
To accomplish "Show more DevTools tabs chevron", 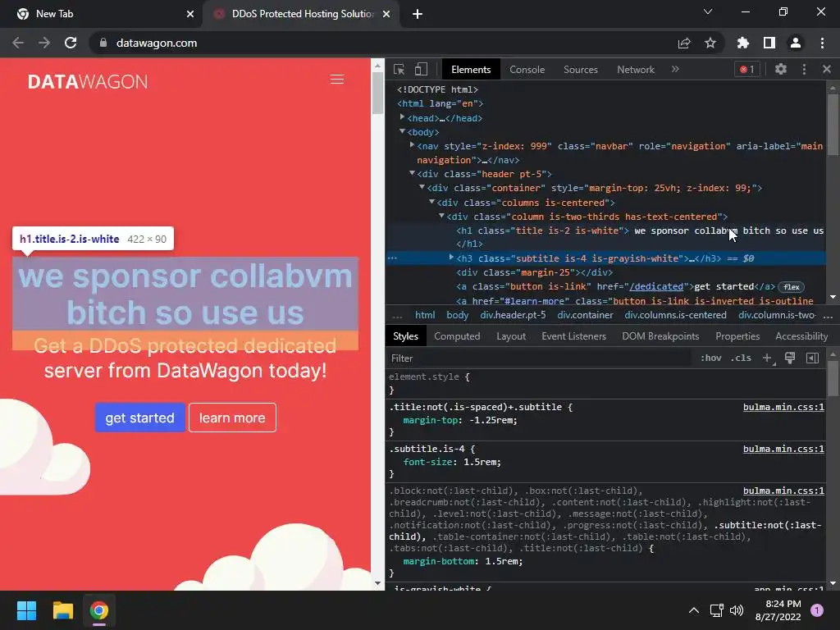I will click(675, 69).
